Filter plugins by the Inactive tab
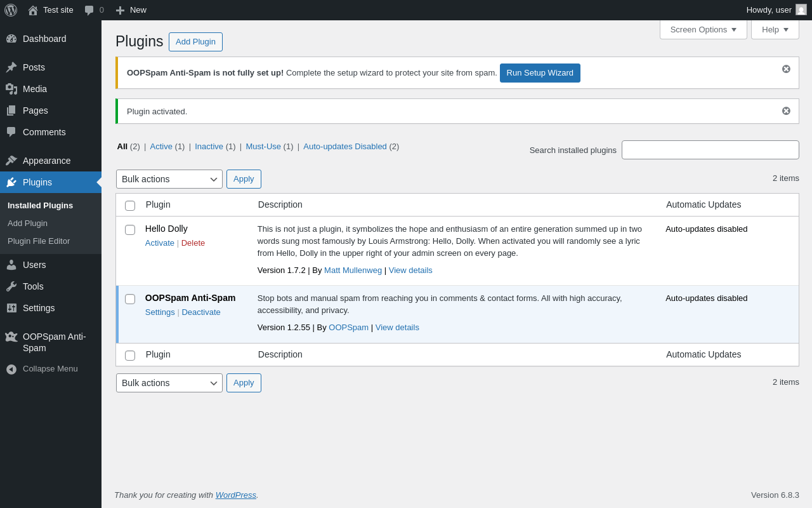The width and height of the screenshot is (812, 508). pyautogui.click(x=209, y=147)
